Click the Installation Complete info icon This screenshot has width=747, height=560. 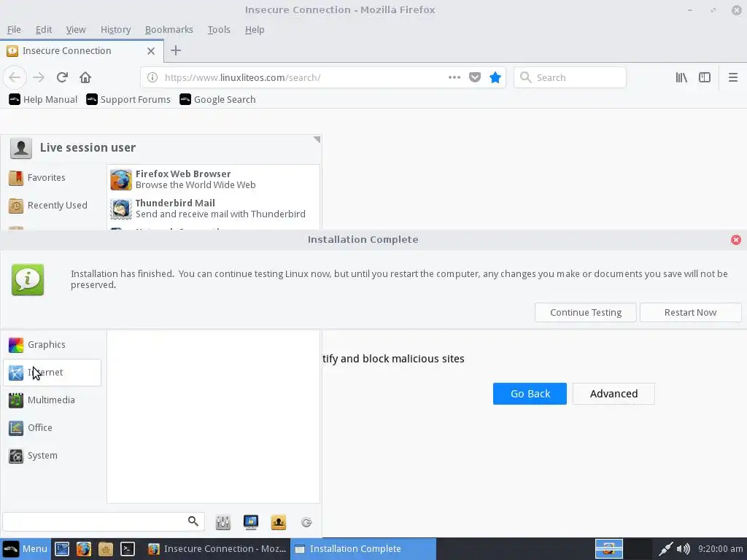click(x=28, y=279)
